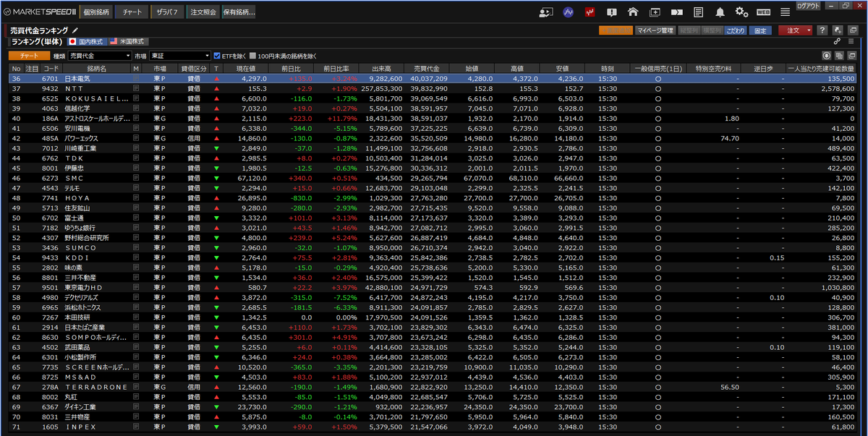Open the hamburger main menu icon

pos(785,12)
